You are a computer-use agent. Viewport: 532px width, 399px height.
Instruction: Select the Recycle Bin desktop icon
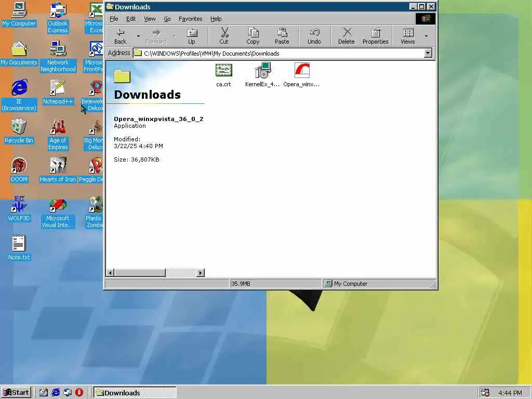tap(19, 131)
